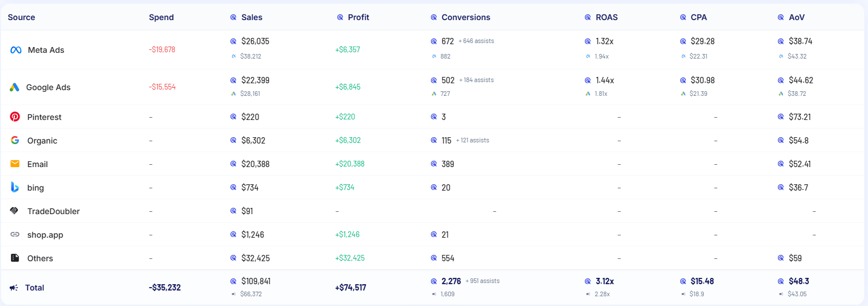Sort by the Sales column header
868x306 pixels.
[252, 17]
